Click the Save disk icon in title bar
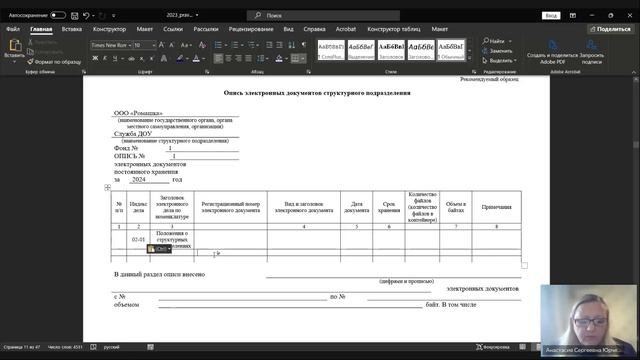The width and height of the screenshot is (640, 360). tap(75, 16)
